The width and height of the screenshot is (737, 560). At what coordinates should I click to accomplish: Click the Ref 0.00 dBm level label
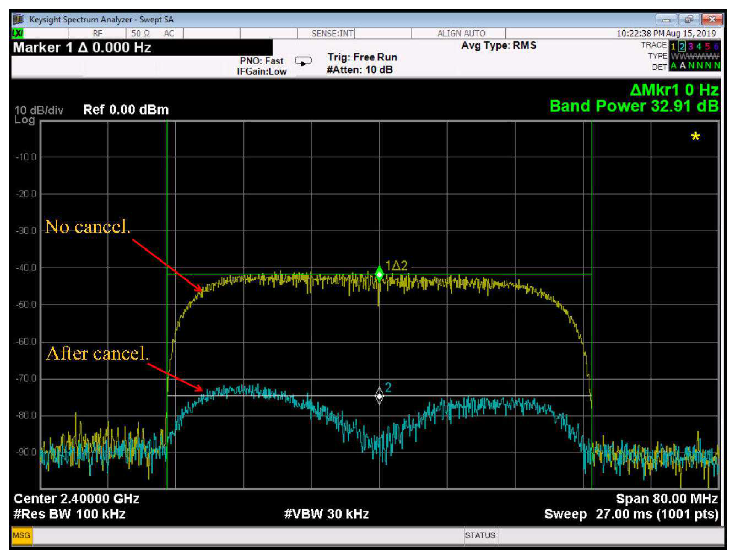126,110
